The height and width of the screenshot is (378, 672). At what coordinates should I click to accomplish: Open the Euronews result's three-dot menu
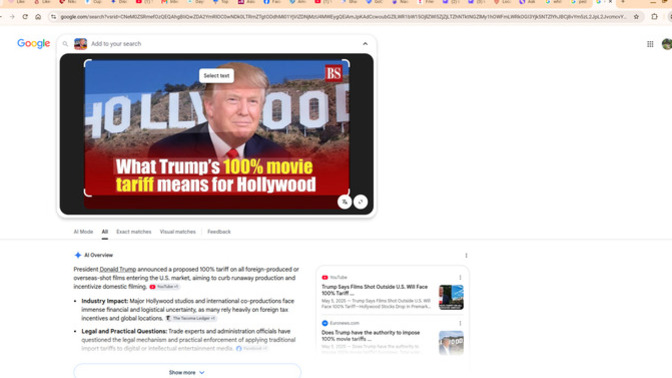[x=460, y=323]
